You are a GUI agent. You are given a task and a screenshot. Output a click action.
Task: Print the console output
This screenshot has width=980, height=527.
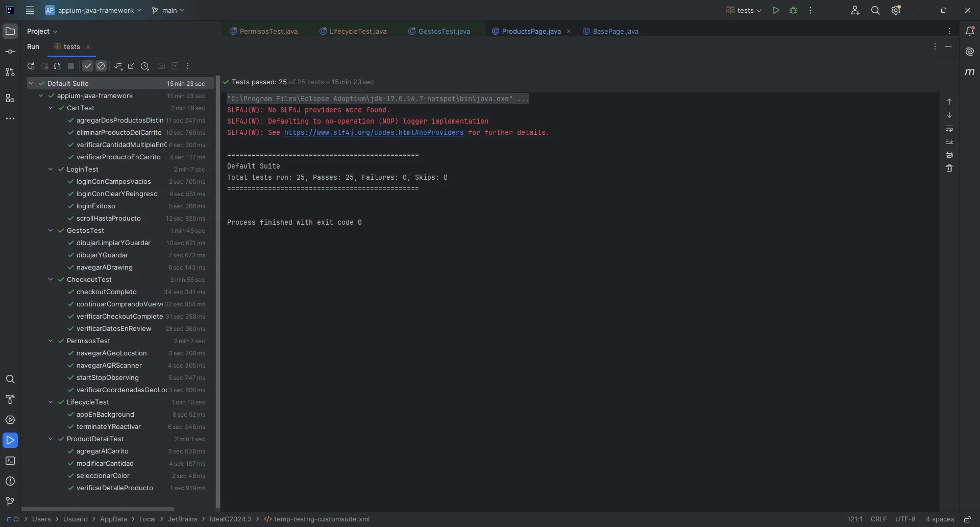point(949,155)
